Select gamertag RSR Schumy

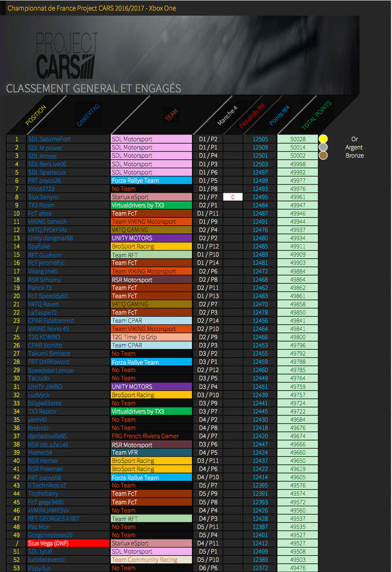[x=44, y=280]
